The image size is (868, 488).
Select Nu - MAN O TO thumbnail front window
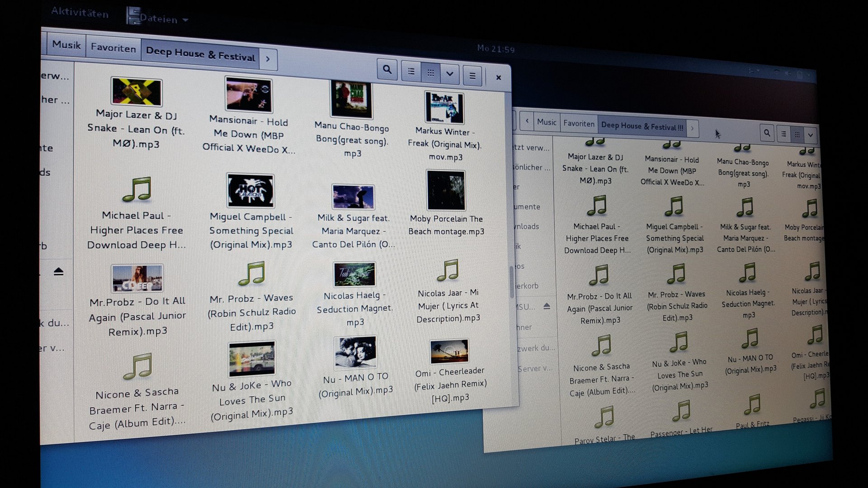[x=356, y=352]
